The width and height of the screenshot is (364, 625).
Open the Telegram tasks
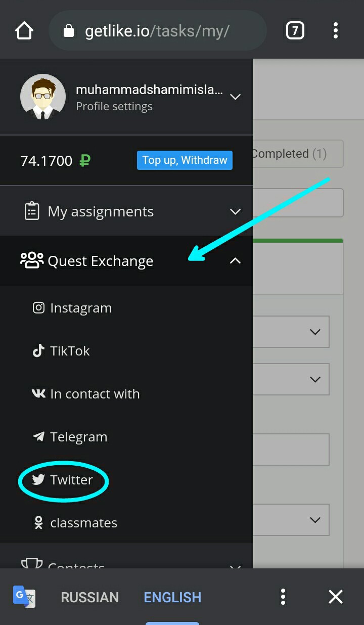coord(78,437)
